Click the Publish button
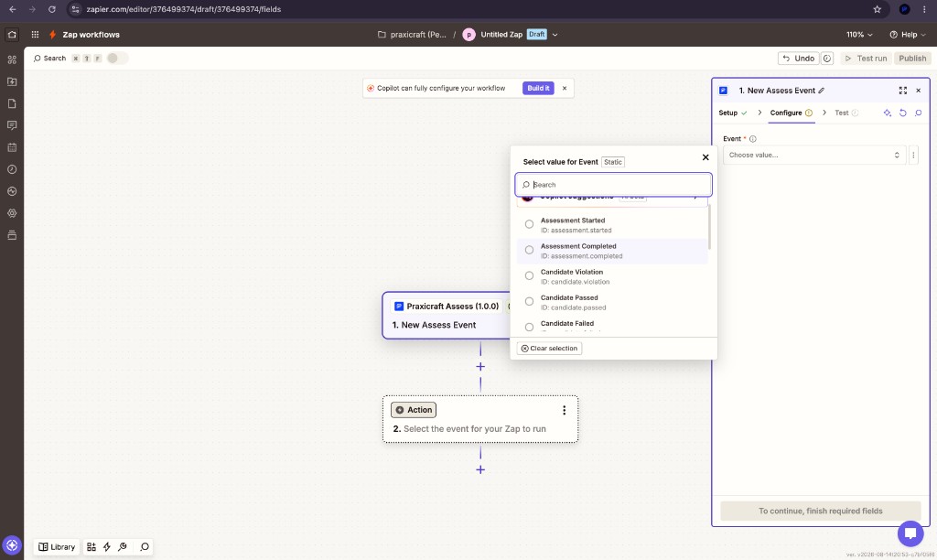937x560 pixels. [912, 59]
